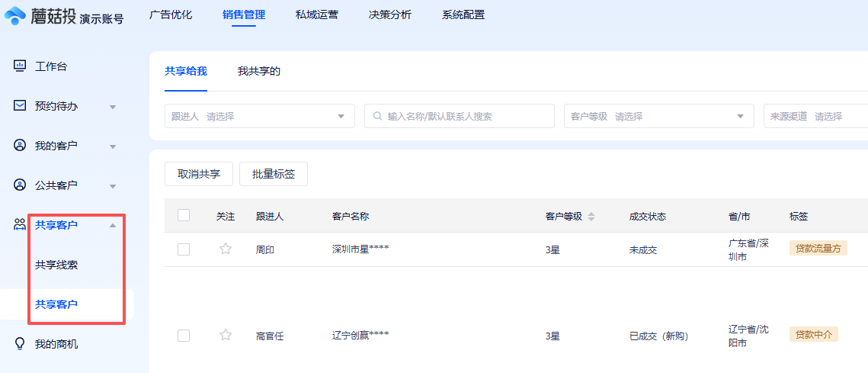The height and width of the screenshot is (373, 868).
Task: Click the 取消共享 button
Action: coord(199,174)
